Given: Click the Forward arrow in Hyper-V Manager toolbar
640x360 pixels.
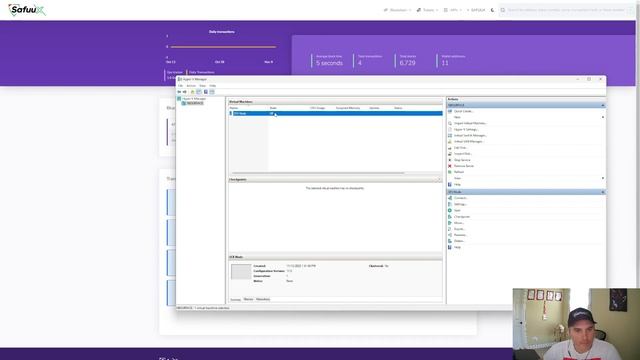Looking at the screenshot, I should [184, 92].
